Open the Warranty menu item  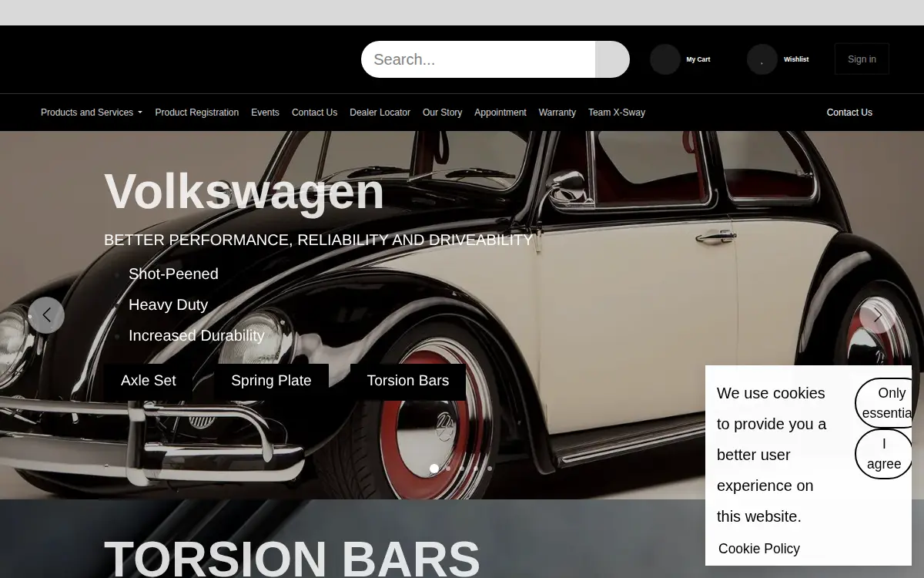point(557,113)
